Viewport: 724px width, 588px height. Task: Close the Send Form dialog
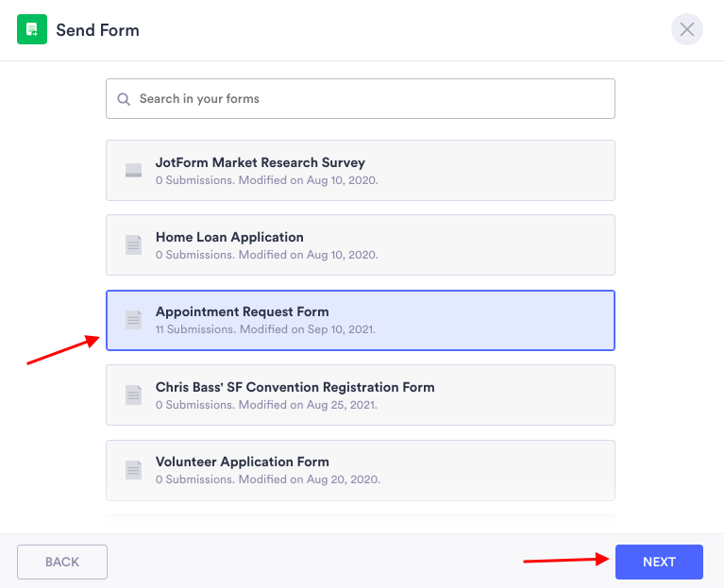coord(687,29)
